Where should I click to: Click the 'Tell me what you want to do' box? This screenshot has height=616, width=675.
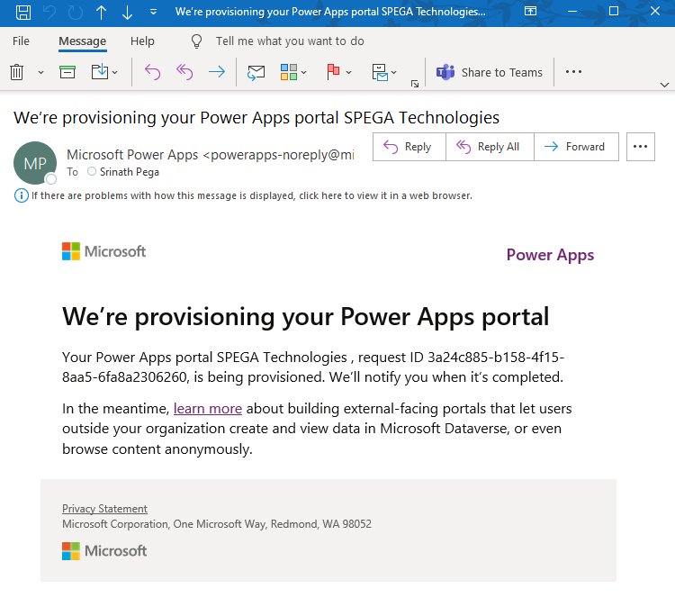(289, 41)
